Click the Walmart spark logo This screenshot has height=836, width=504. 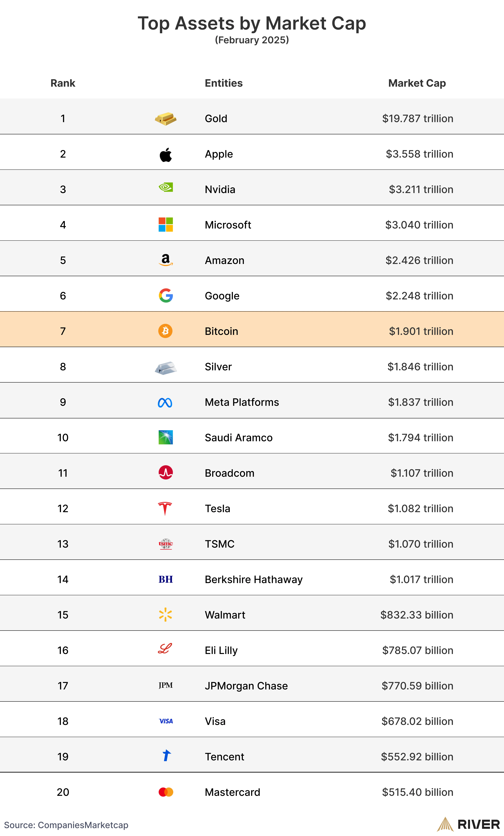click(166, 614)
